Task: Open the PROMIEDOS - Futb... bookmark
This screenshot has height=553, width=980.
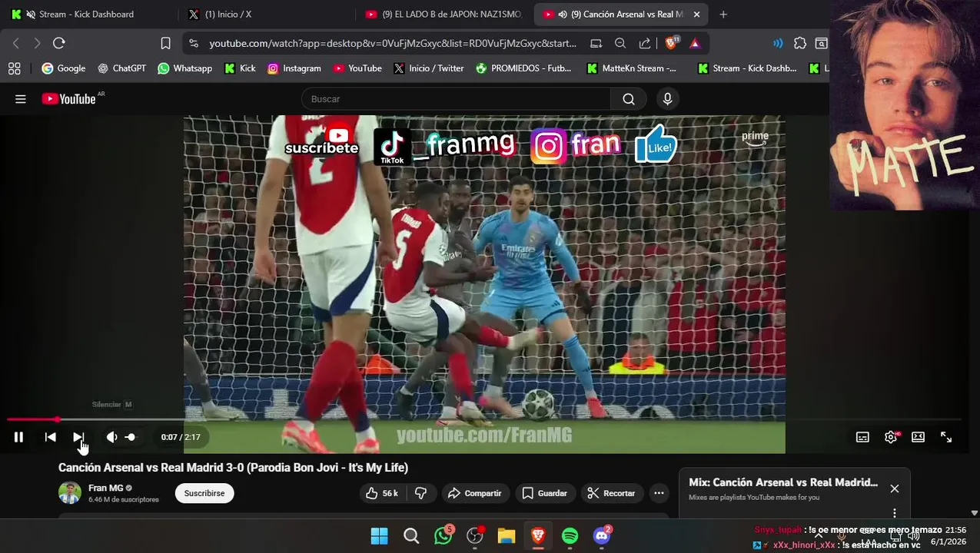Action: [x=523, y=68]
